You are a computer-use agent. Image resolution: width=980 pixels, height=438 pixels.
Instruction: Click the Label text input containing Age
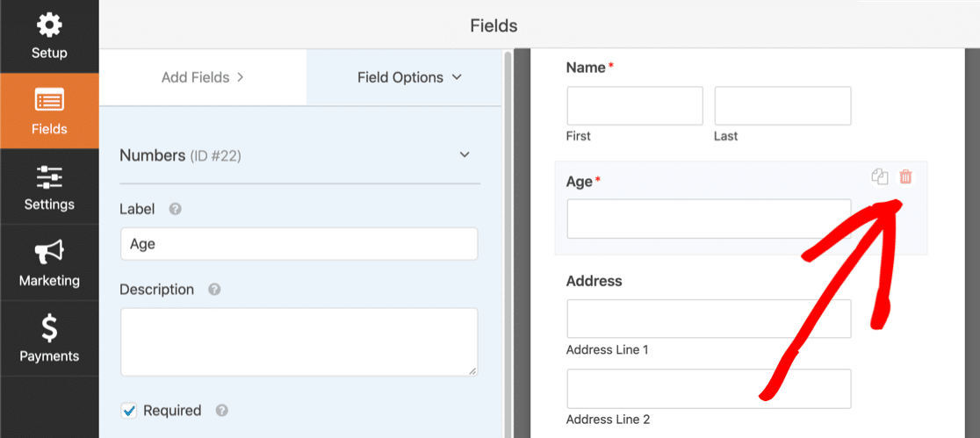click(x=299, y=244)
